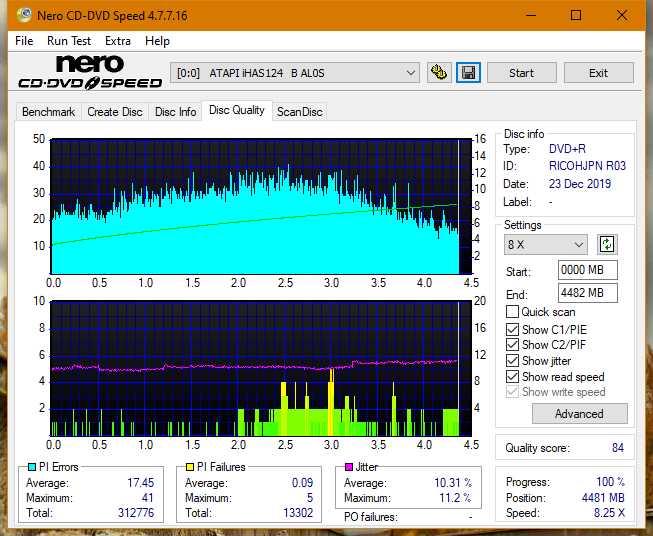
Task: Click the End MB input field
Action: [587, 293]
